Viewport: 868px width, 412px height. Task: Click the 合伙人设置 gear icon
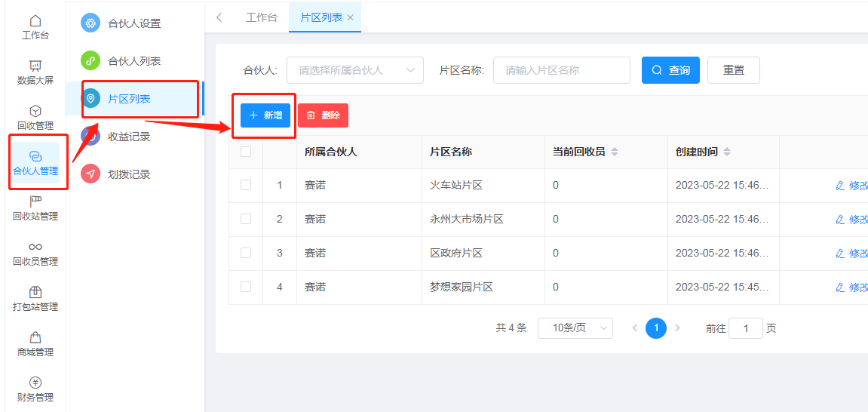coord(90,23)
